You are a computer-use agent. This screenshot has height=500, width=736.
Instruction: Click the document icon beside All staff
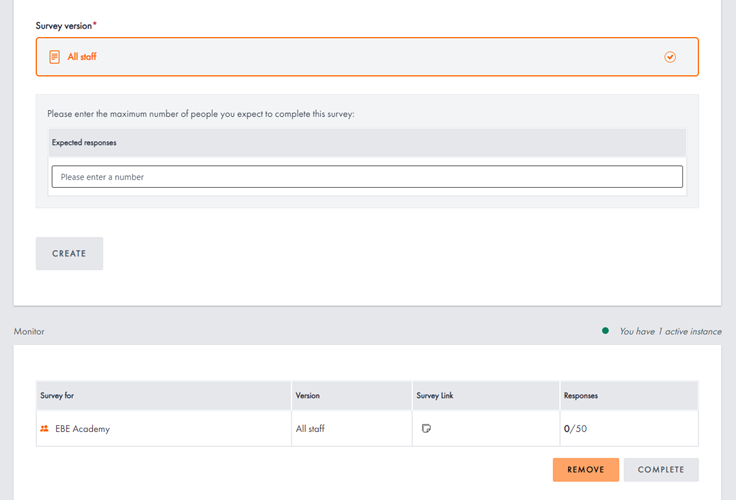click(54, 57)
